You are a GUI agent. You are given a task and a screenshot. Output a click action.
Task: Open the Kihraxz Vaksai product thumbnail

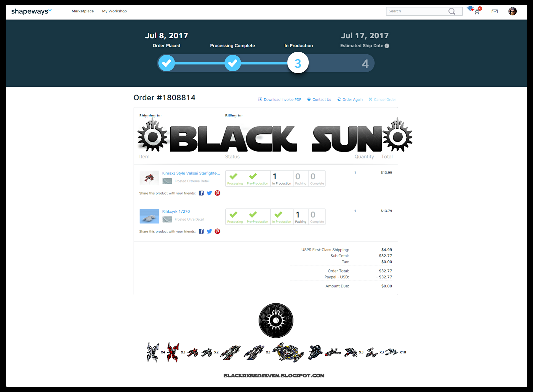(x=149, y=178)
